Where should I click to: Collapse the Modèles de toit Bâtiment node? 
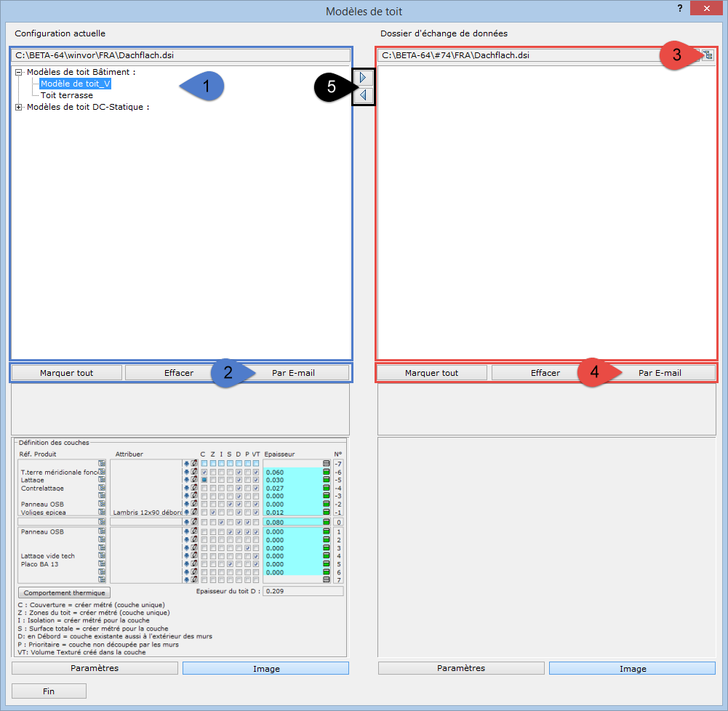point(18,72)
